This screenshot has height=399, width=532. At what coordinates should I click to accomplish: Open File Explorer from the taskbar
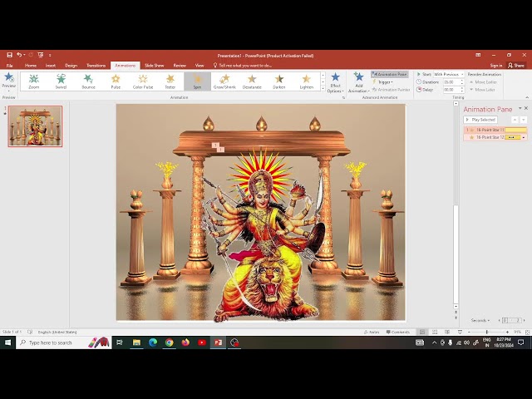136,342
